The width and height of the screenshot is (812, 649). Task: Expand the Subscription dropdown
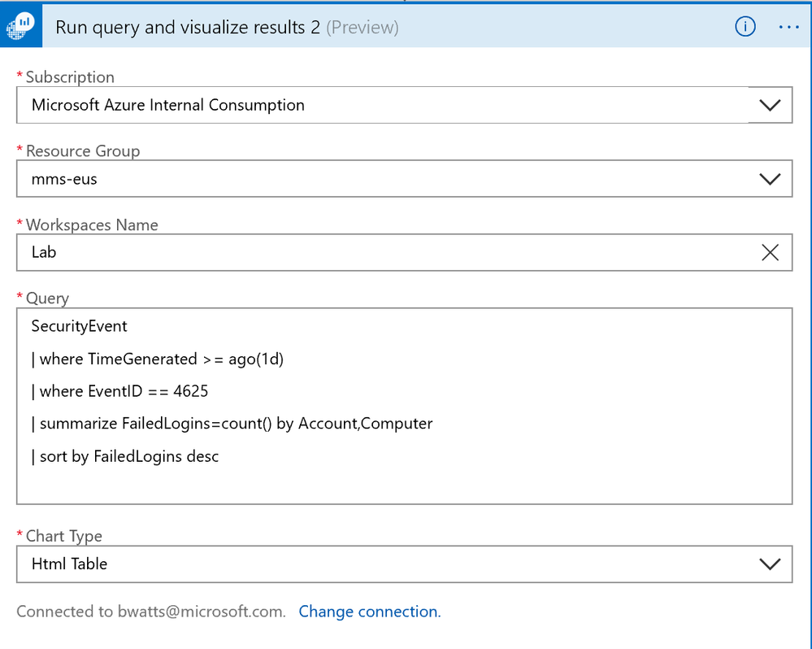pyautogui.click(x=770, y=105)
